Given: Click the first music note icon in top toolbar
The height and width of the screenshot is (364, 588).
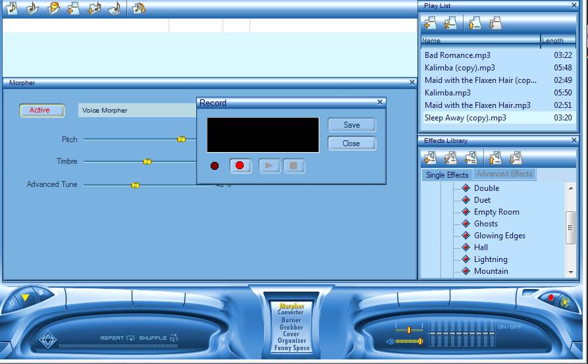Looking at the screenshot, I should (13, 9).
